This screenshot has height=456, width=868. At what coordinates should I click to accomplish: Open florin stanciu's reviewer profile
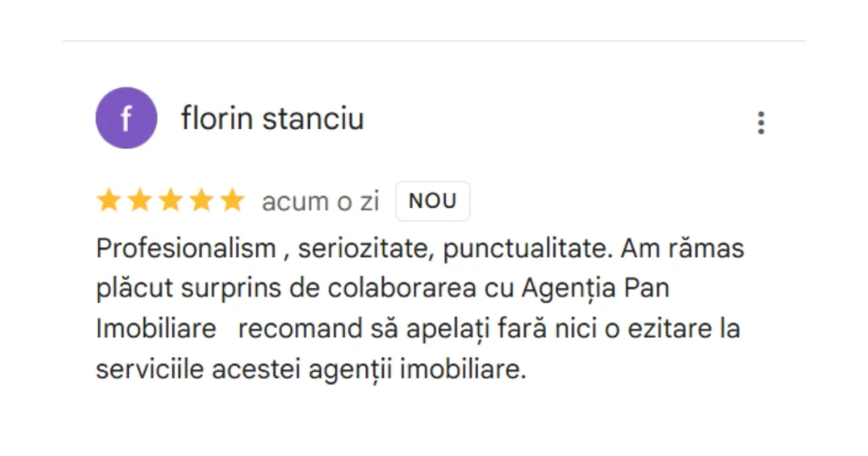tap(272, 119)
